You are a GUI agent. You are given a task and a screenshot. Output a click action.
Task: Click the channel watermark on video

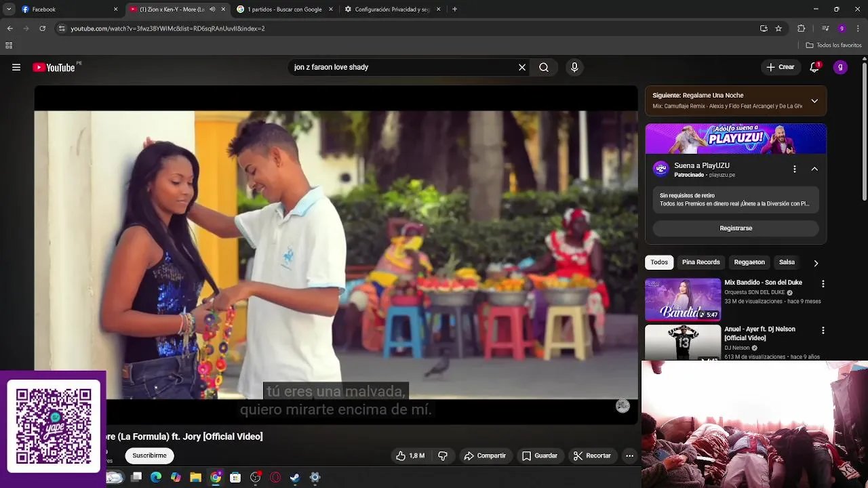click(623, 406)
